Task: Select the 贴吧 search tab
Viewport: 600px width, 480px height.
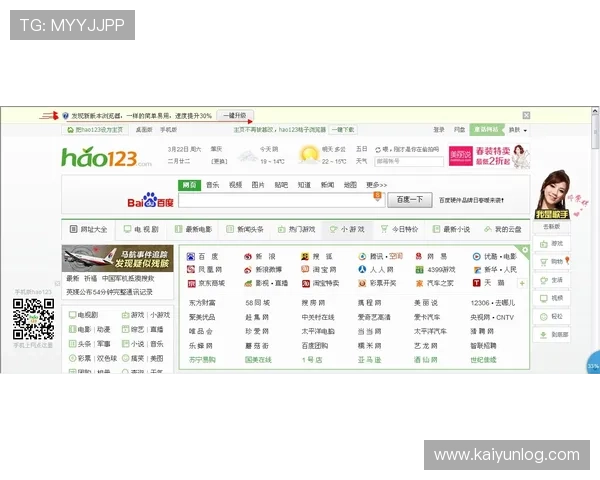Action: (281, 185)
